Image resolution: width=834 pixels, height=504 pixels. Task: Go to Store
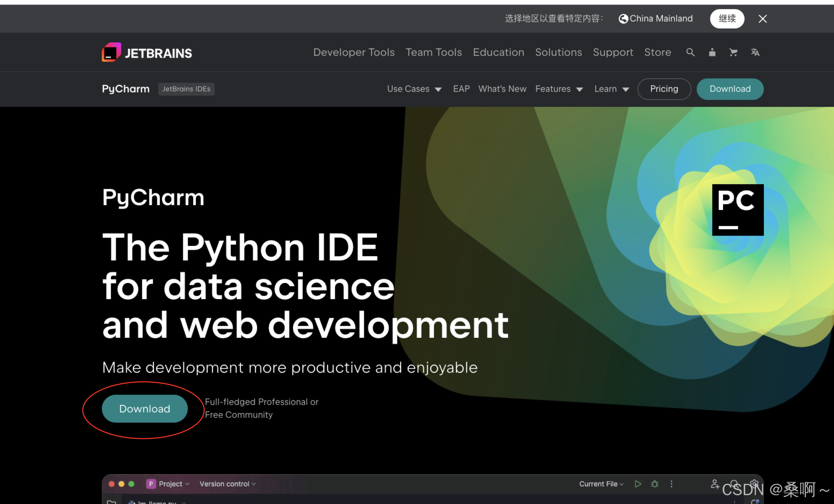[x=657, y=52]
